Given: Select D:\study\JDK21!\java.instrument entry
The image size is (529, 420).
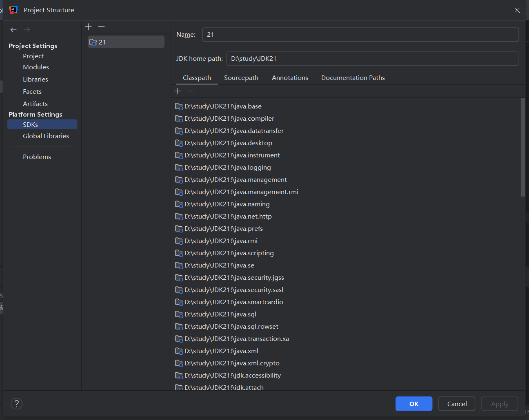Looking at the screenshot, I should pos(232,155).
